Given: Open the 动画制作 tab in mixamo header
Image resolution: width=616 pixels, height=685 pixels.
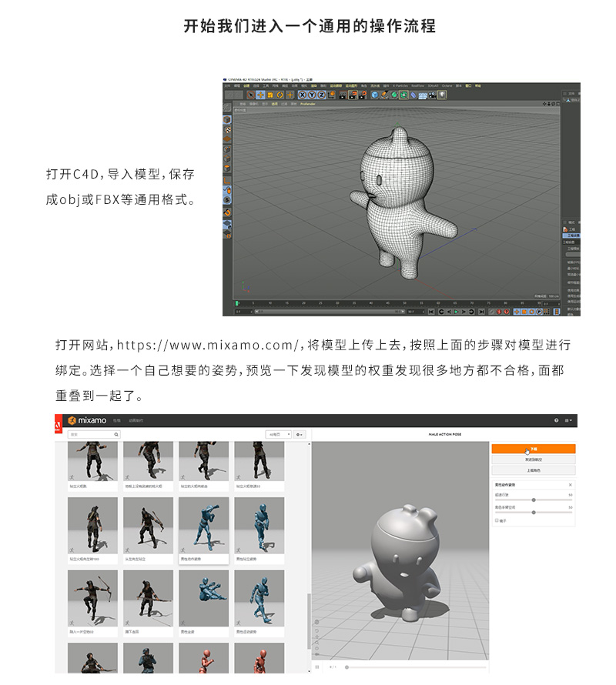Looking at the screenshot, I should 136,420.
